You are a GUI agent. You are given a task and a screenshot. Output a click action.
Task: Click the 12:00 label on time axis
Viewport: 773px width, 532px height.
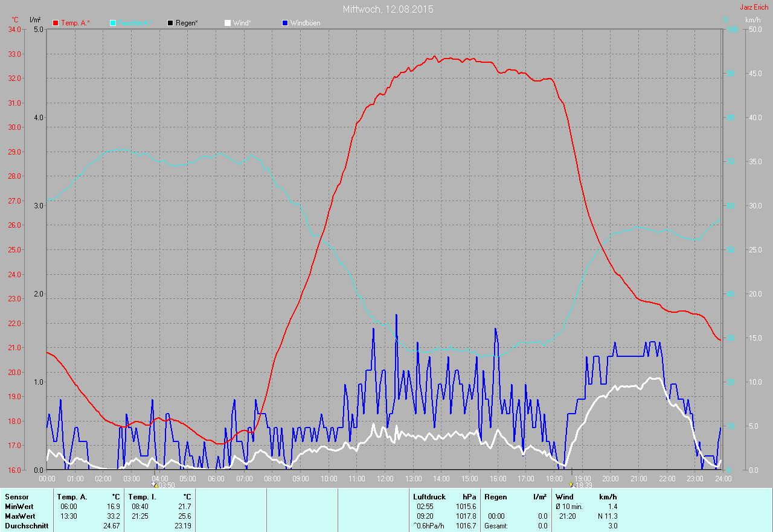[x=385, y=479]
